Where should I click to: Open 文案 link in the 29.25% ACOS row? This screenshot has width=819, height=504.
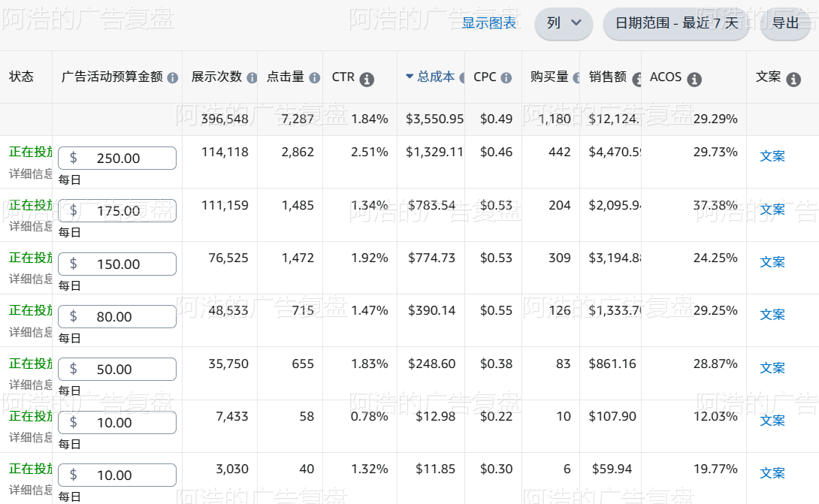(x=772, y=315)
